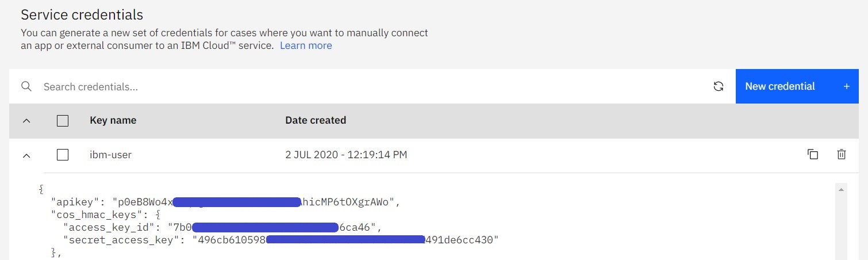This screenshot has height=260, width=868.
Task: Click the New credential button
Action: click(796, 86)
